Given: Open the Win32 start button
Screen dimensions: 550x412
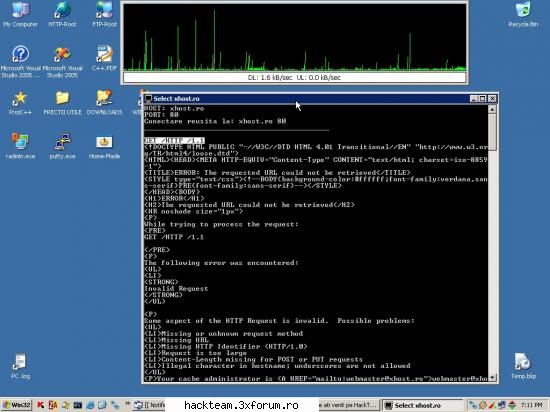Looking at the screenshot, I should pyautogui.click(x=16, y=405).
